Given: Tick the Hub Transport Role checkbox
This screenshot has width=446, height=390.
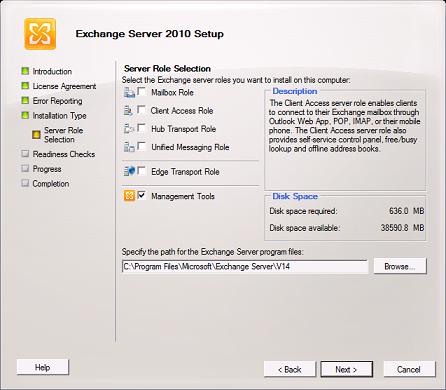Looking at the screenshot, I should click(142, 128).
